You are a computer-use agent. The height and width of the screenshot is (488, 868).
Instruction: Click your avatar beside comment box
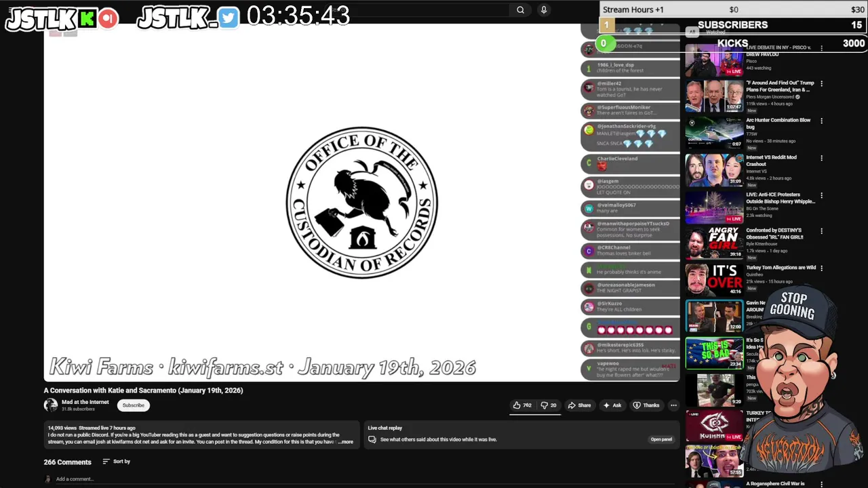(47, 479)
